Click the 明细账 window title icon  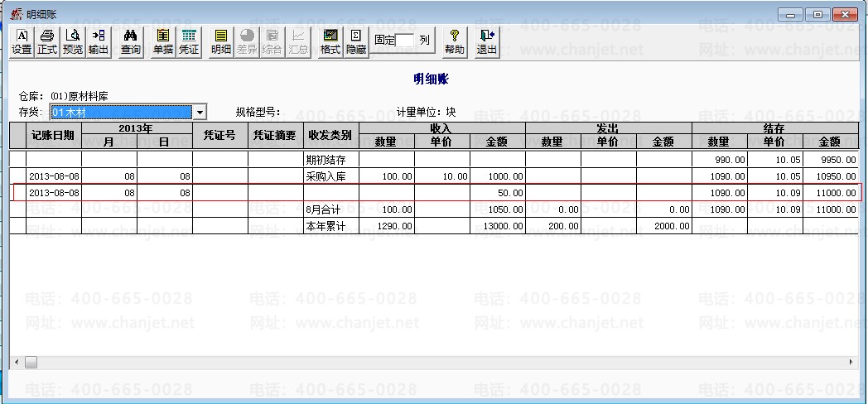[17, 14]
